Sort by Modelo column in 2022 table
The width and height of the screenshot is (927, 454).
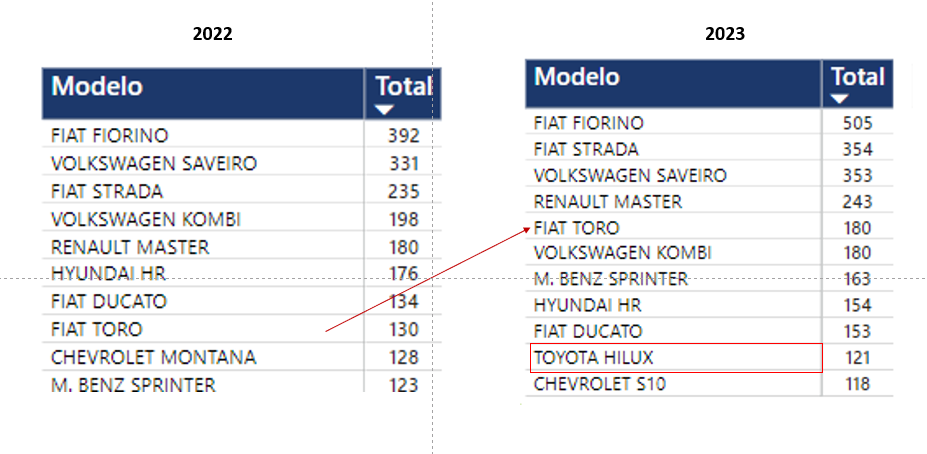97,86
